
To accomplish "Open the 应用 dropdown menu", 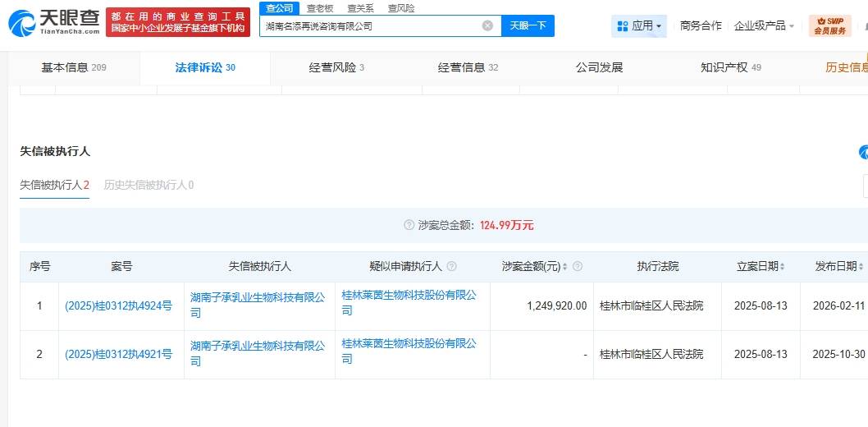I will (638, 25).
